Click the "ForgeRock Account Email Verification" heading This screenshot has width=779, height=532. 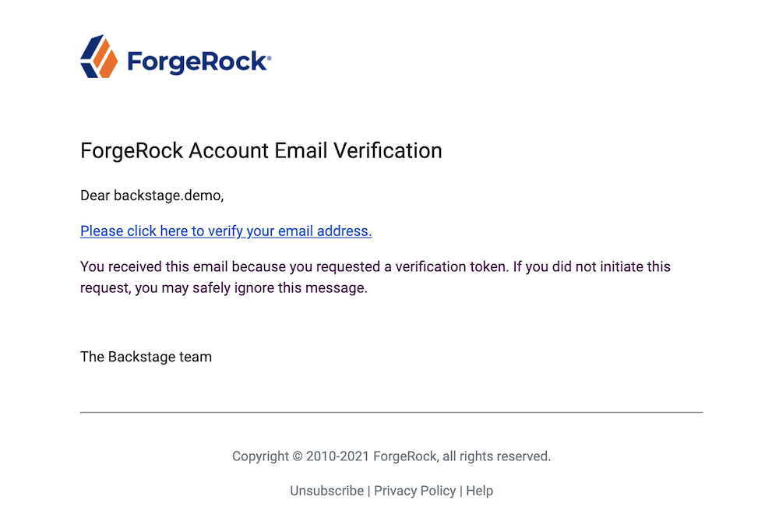coord(261,150)
